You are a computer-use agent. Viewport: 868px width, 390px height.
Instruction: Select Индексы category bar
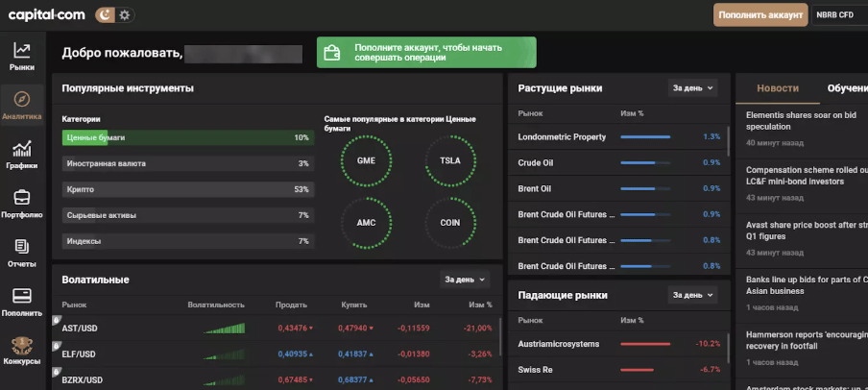point(188,241)
